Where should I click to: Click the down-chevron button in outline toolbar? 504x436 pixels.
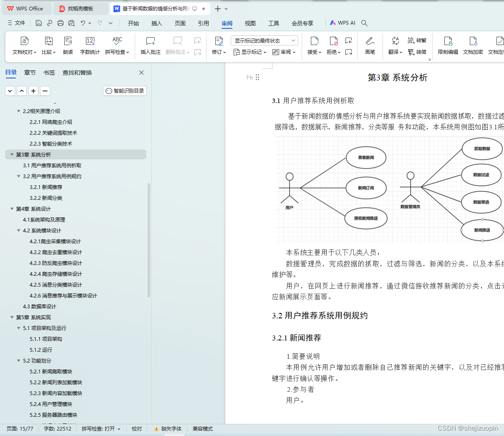pos(10,91)
